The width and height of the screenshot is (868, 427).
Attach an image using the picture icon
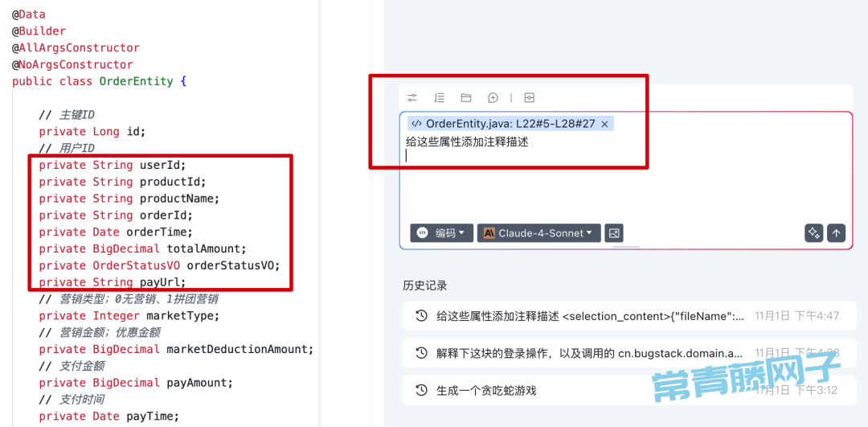(x=614, y=233)
